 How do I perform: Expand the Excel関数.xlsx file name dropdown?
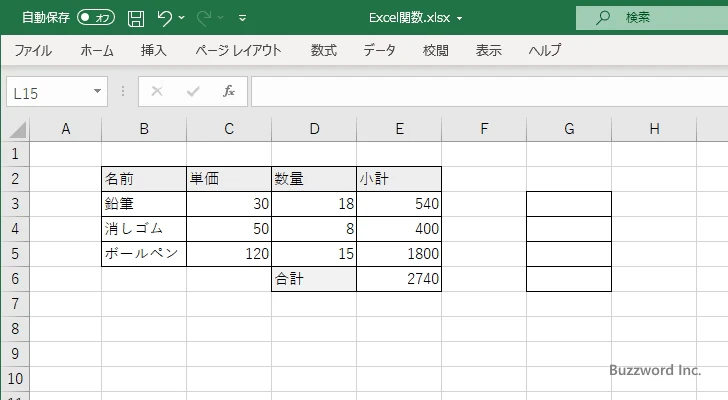(x=460, y=19)
